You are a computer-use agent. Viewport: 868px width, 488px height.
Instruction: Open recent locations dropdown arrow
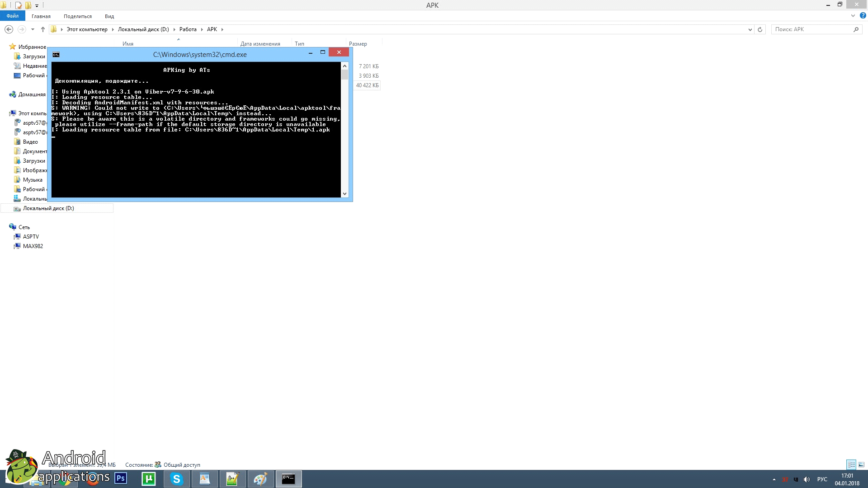click(33, 29)
